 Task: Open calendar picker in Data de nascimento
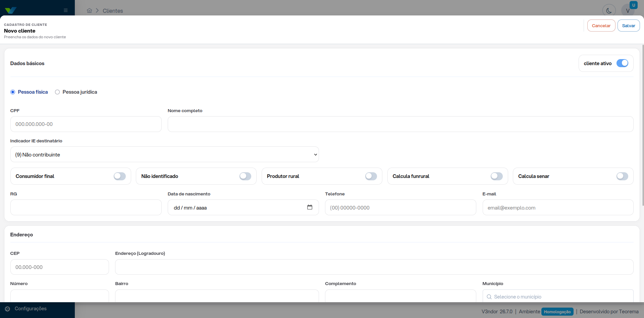click(310, 207)
